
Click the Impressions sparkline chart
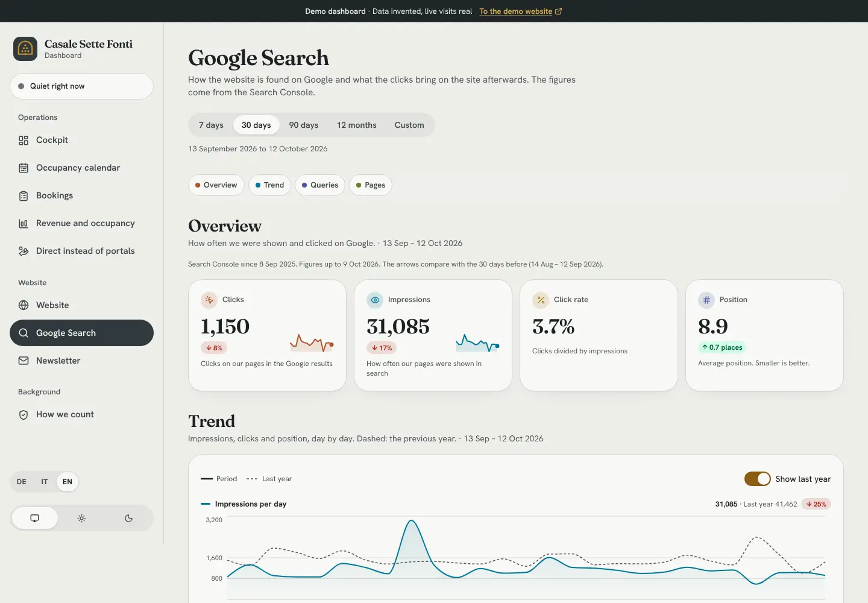coord(477,343)
